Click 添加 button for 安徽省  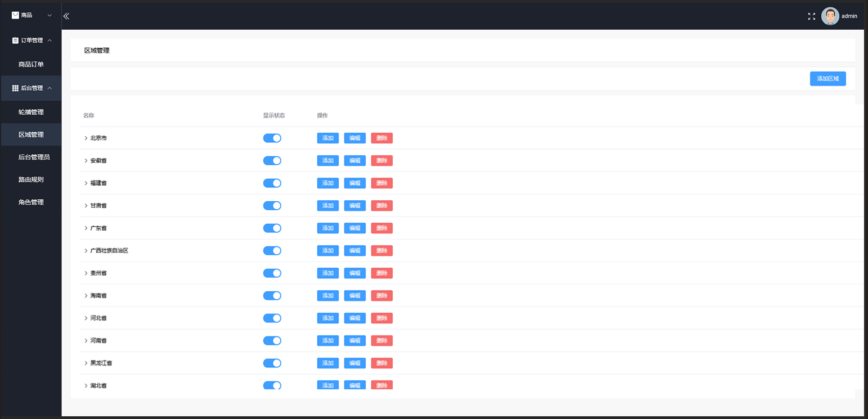point(328,160)
